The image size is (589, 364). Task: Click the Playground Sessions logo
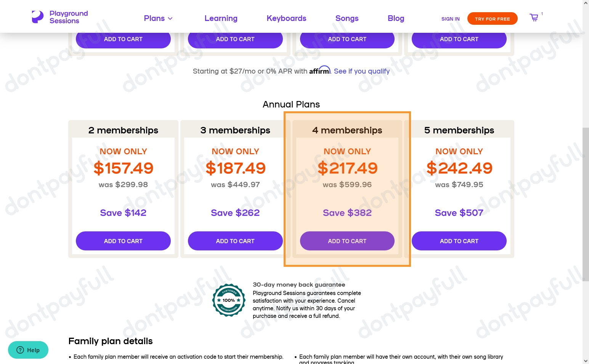[x=59, y=16]
